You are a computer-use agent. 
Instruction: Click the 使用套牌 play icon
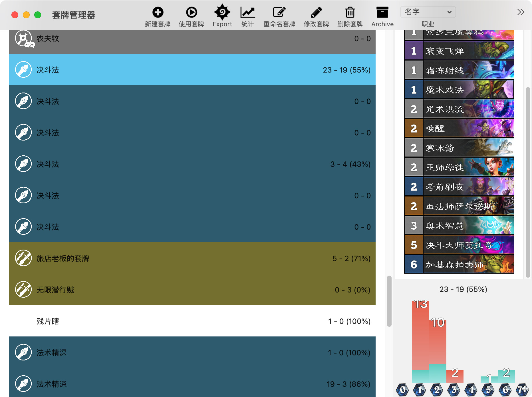191,13
